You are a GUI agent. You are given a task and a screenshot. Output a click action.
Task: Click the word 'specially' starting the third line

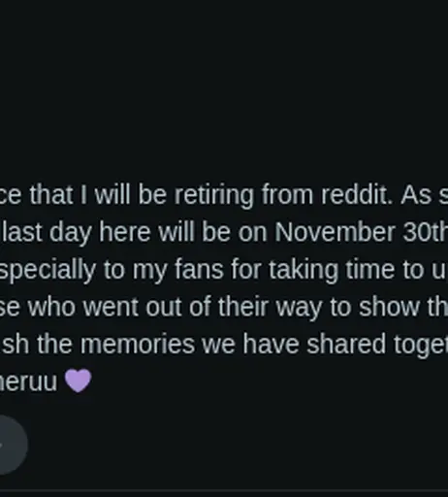(x=48, y=270)
